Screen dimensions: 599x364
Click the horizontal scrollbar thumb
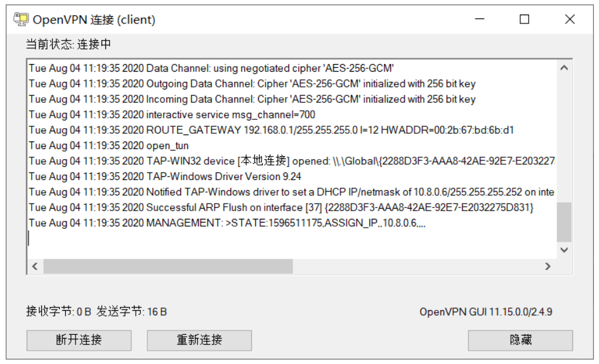(x=168, y=266)
